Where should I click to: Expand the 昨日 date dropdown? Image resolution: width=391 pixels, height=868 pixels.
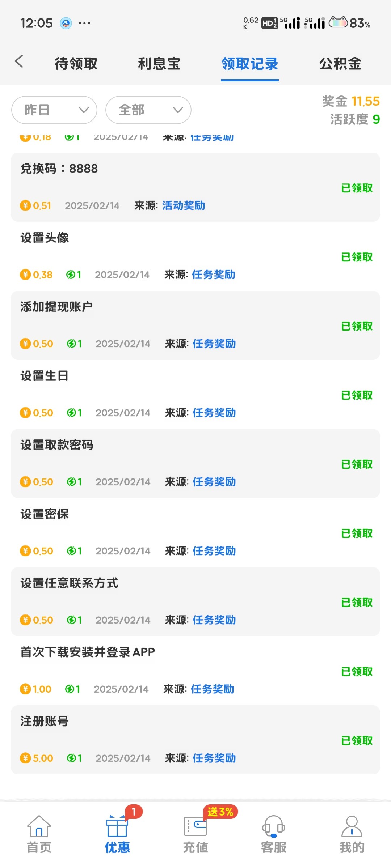pos(54,110)
